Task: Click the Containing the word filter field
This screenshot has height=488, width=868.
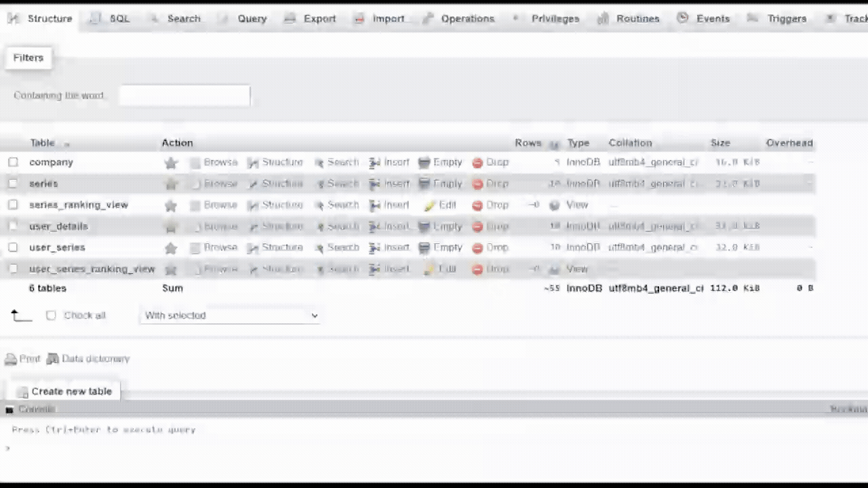Action: (x=184, y=96)
